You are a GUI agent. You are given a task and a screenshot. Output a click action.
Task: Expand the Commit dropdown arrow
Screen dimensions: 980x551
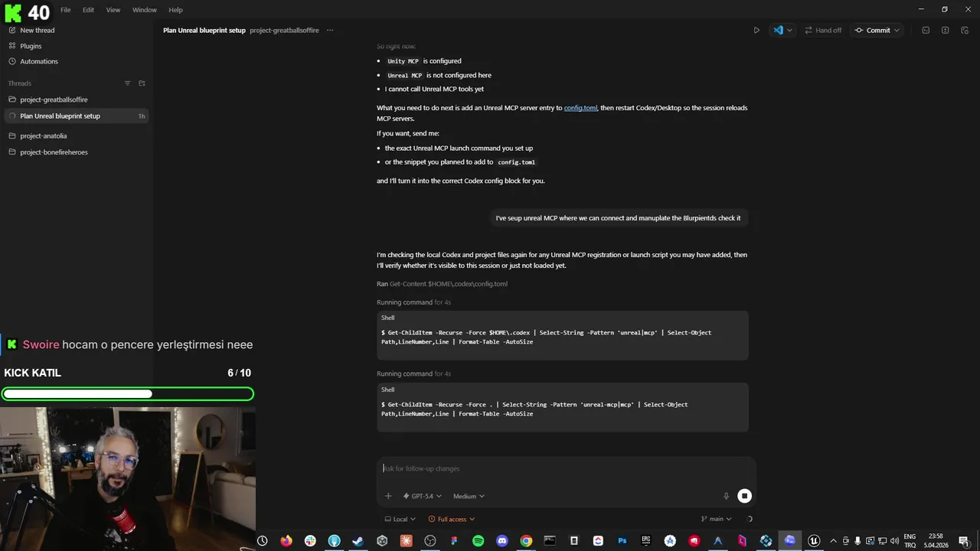pos(897,31)
